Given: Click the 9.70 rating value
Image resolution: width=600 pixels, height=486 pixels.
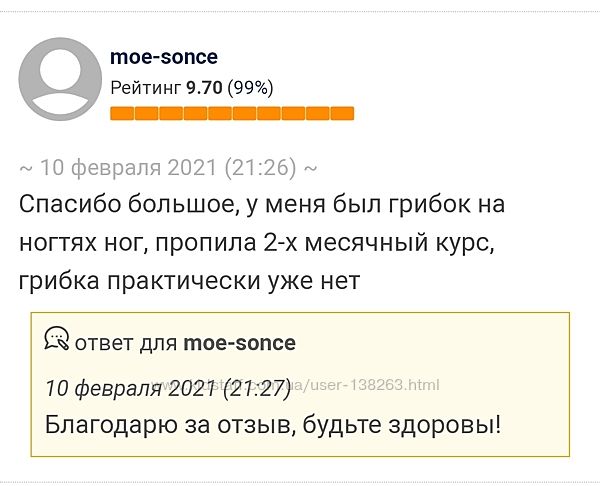Looking at the screenshot, I should tap(205, 87).
